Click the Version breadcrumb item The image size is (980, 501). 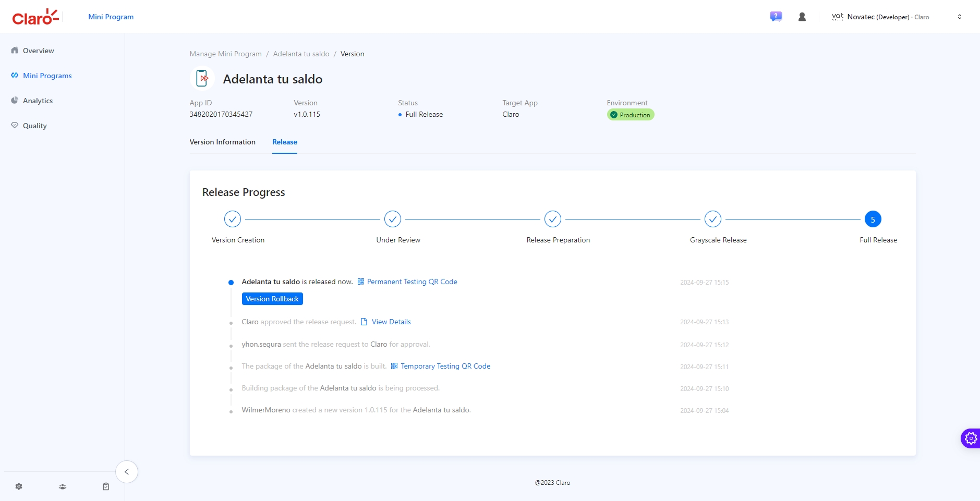click(353, 54)
